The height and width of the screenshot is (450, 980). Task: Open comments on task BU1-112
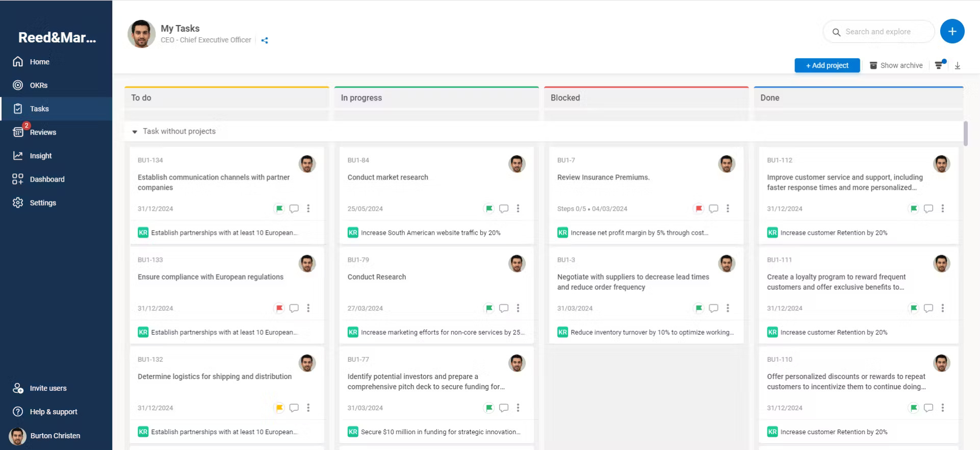click(x=929, y=209)
